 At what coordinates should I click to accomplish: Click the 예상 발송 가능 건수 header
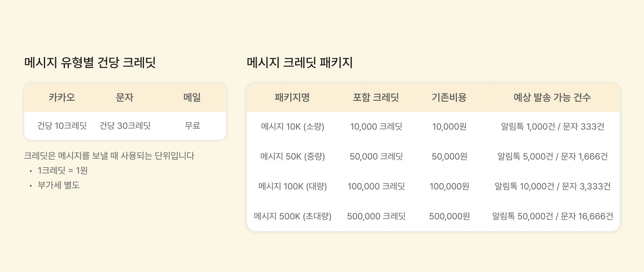[552, 97]
